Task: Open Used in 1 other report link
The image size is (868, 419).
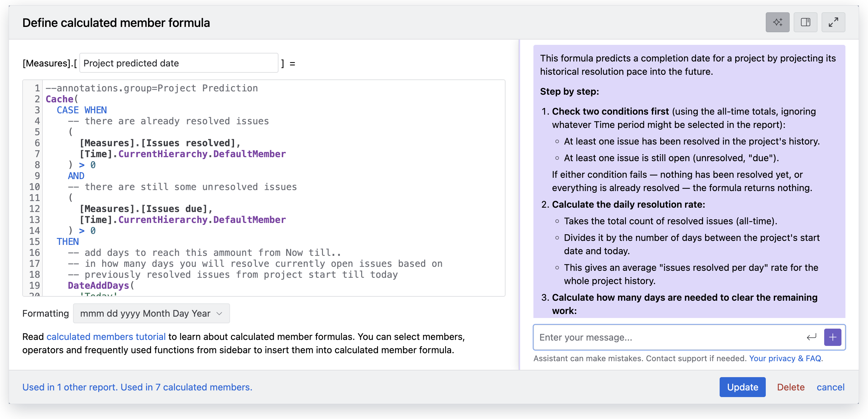Action: click(70, 387)
